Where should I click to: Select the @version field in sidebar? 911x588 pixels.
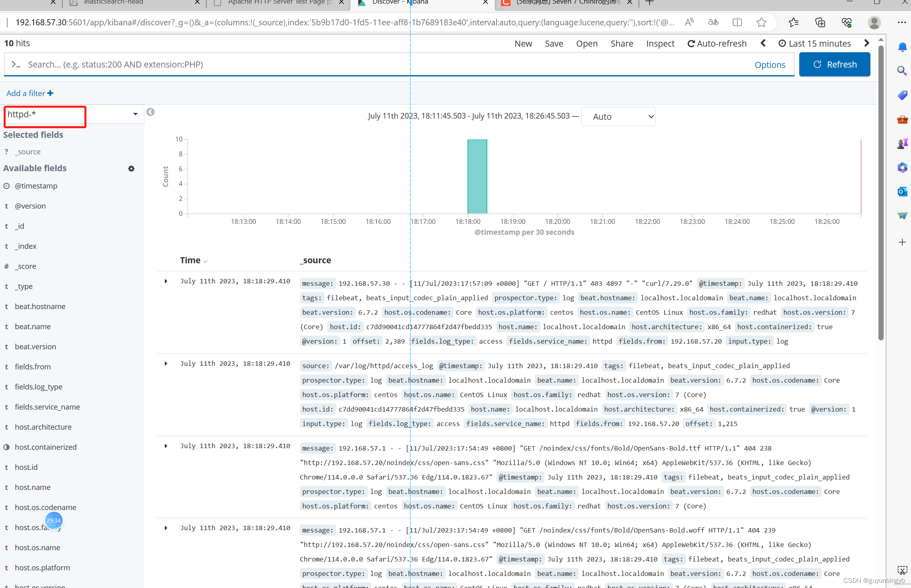pos(30,206)
